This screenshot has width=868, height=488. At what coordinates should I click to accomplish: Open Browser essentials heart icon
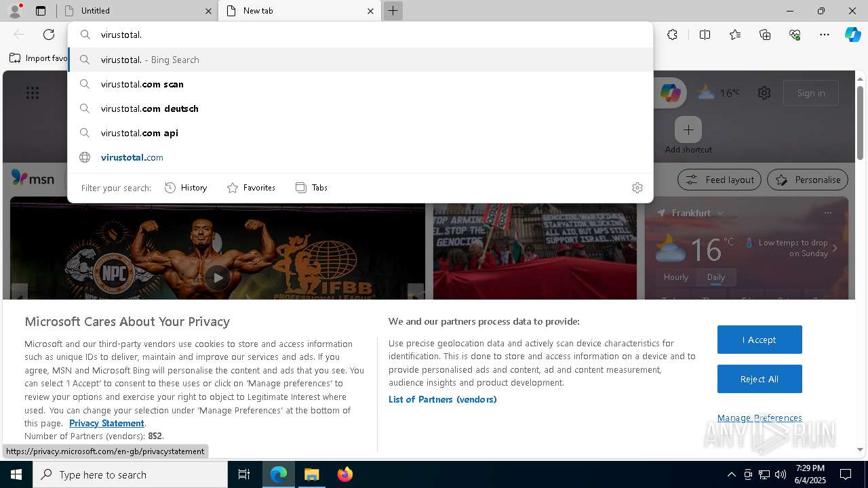(795, 35)
